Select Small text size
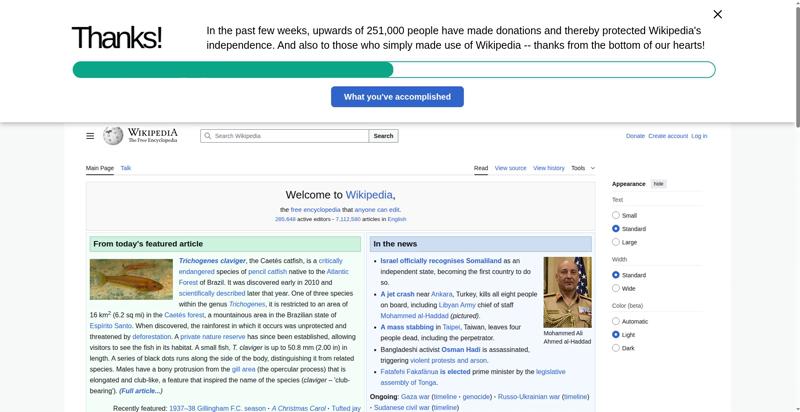800x412 pixels. (616, 215)
